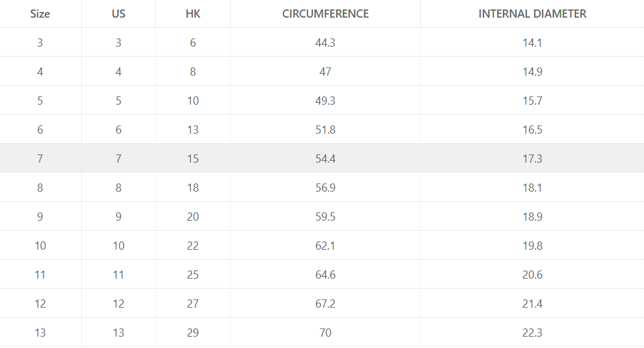Click circumference value 67.2
Image resolution: width=644 pixels, height=348 pixels.
pos(325,304)
